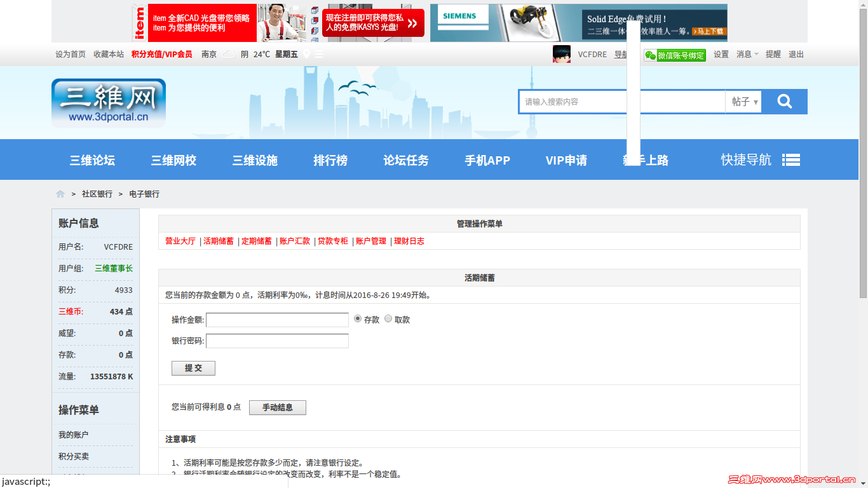Select 排行榜 in the main navigation

coord(330,160)
